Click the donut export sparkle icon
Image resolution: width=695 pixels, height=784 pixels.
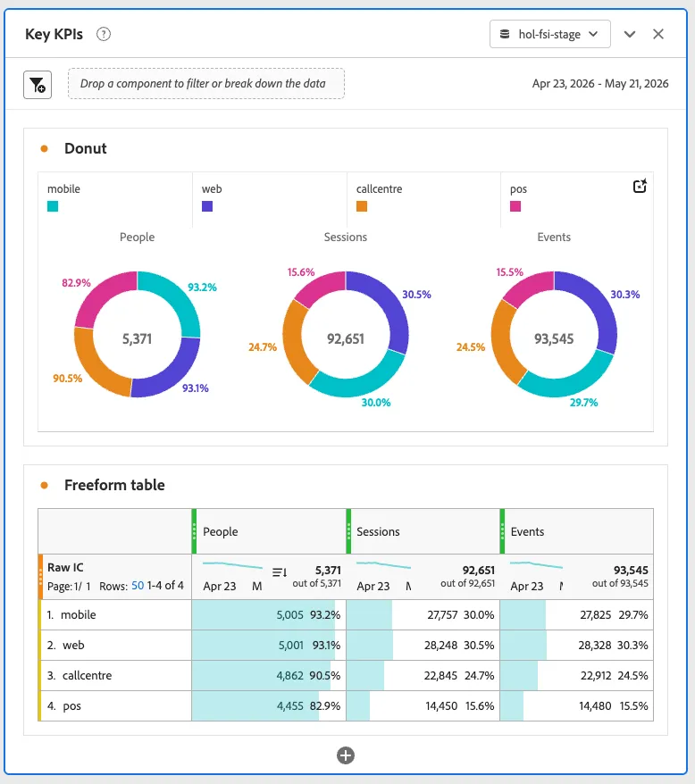640,186
